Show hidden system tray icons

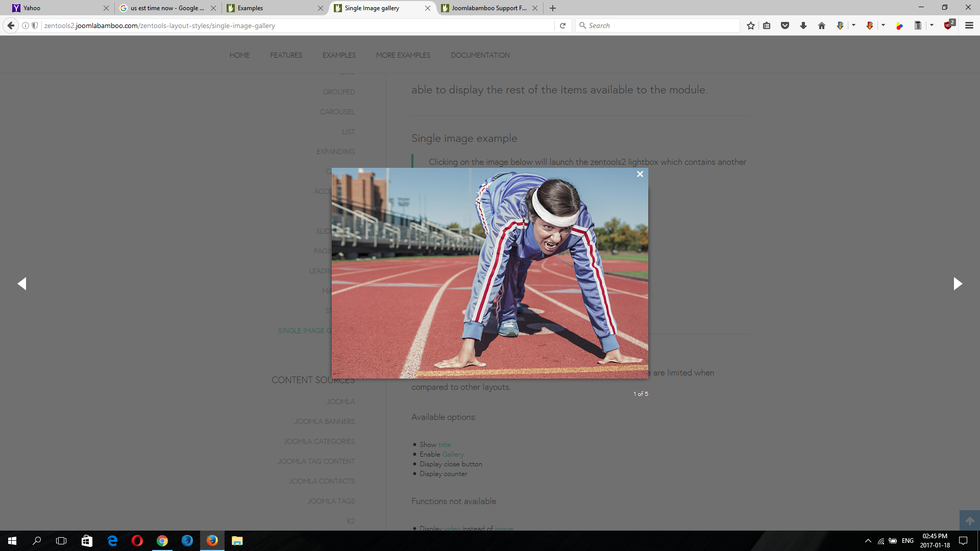point(868,541)
